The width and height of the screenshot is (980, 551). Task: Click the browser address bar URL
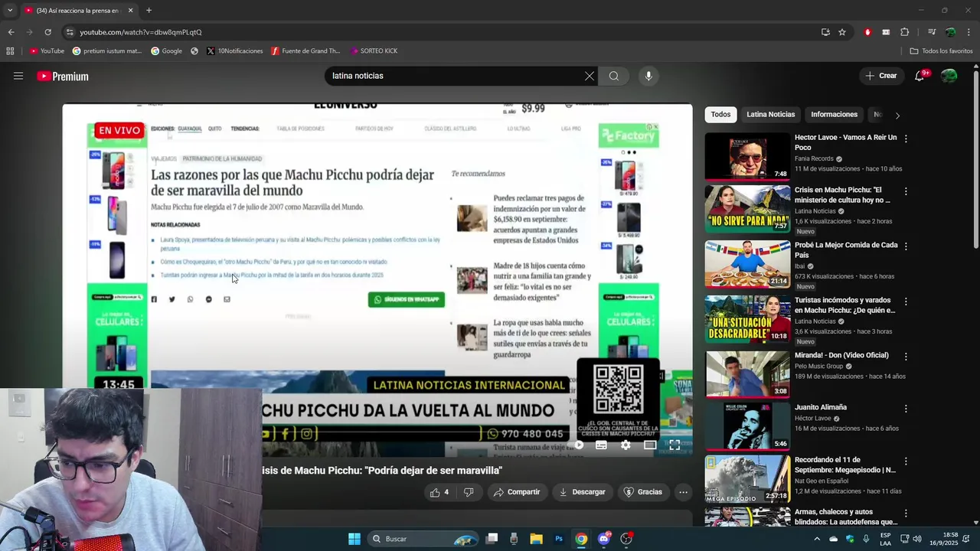pyautogui.click(x=141, y=32)
